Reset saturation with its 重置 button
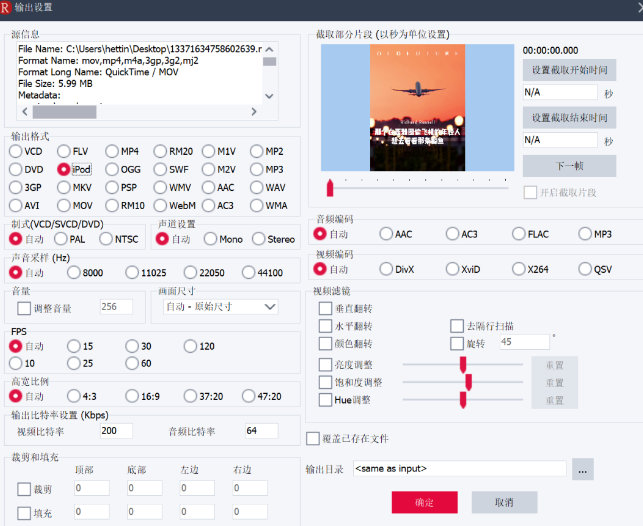The image size is (643, 526). 554,383
